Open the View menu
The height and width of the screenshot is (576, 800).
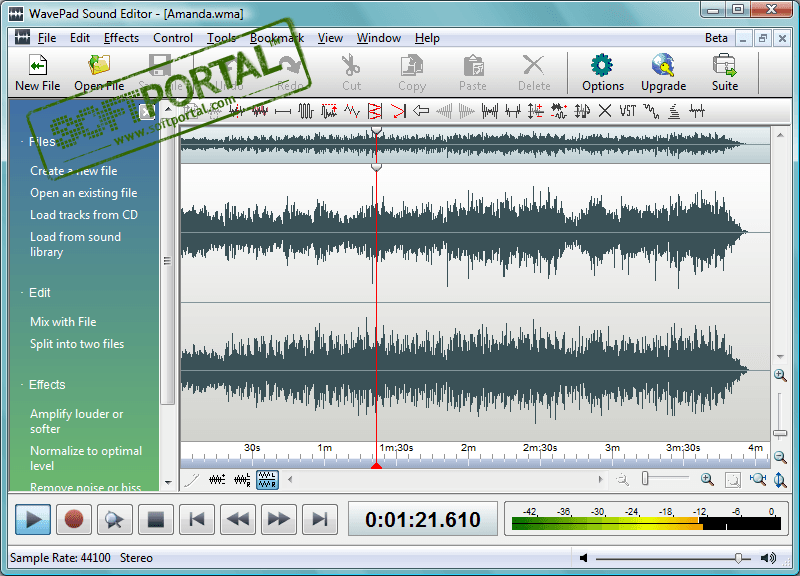(x=330, y=38)
